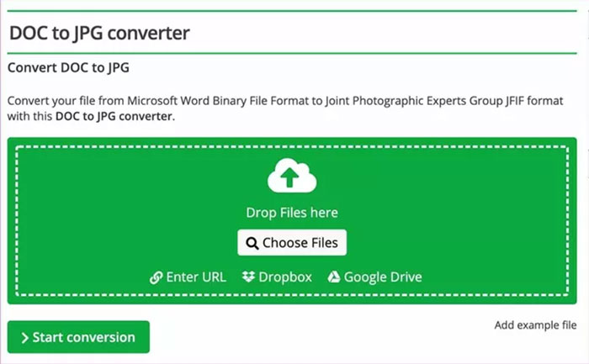This screenshot has height=364, width=589.
Task: Click the bold "DOC to JPG converter" text in the description
Action: click(114, 116)
